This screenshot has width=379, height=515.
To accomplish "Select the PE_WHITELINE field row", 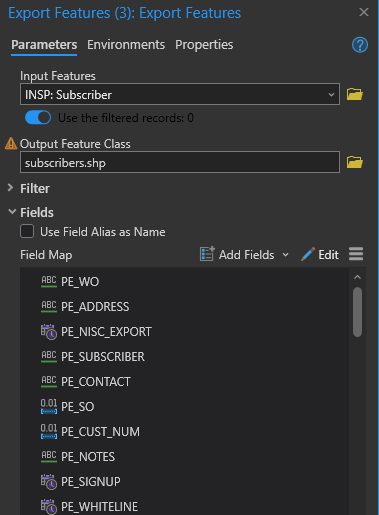I will [x=184, y=506].
